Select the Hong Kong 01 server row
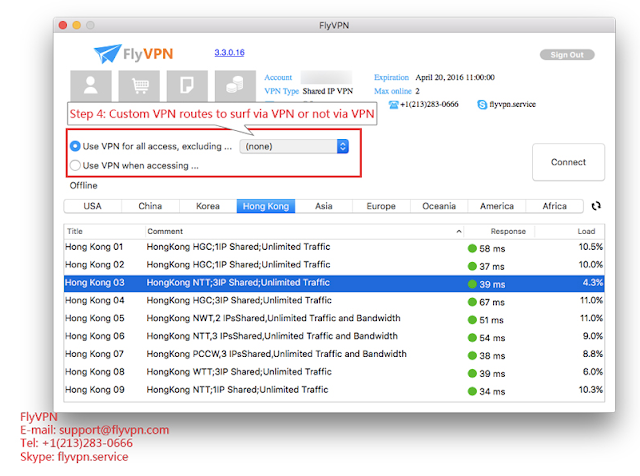The width and height of the screenshot is (640, 476). pos(334,247)
